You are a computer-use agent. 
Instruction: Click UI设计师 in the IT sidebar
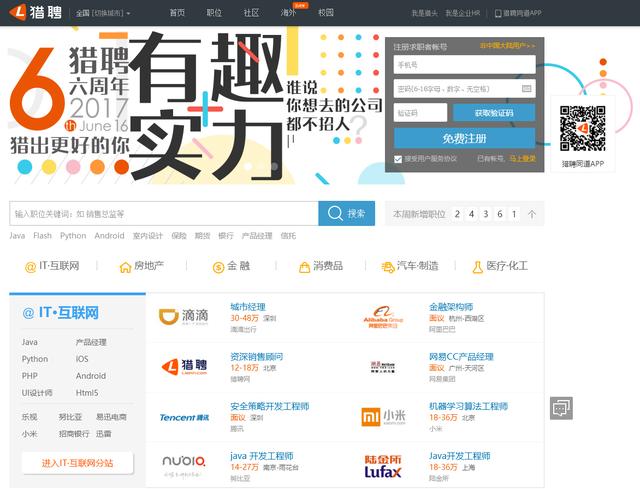point(37,393)
